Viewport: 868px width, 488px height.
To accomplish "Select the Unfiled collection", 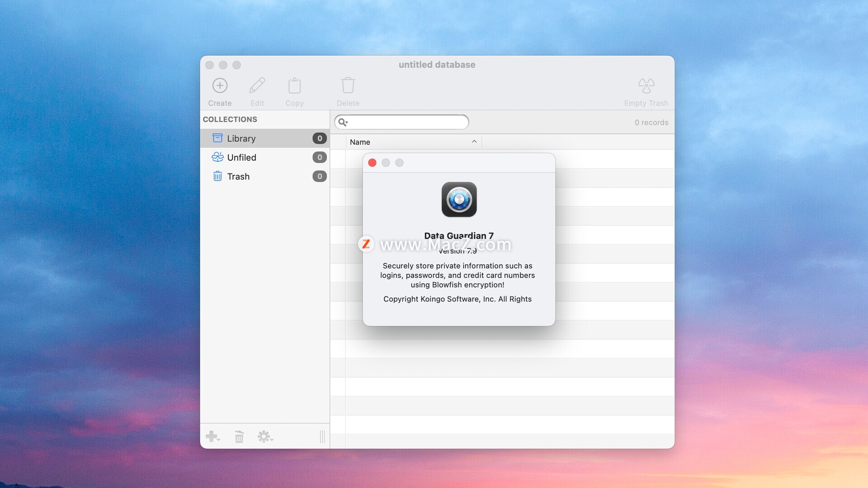I will coord(241,157).
